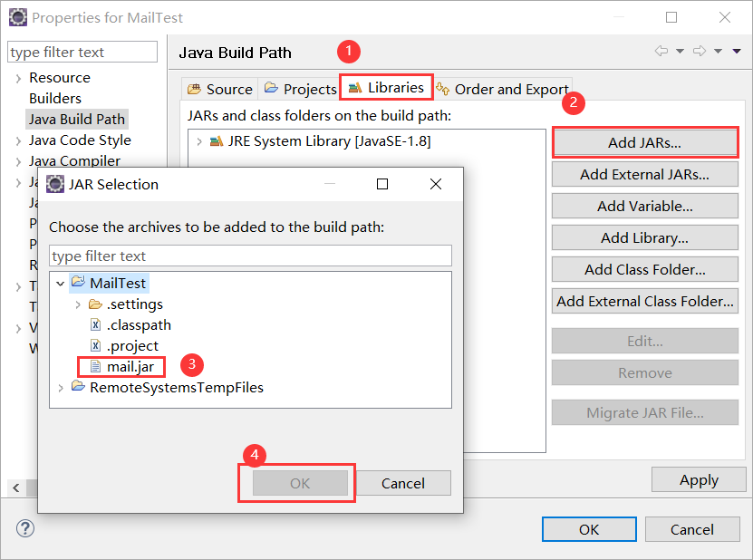Image resolution: width=753 pixels, height=560 pixels.
Task: Open the Order and Export tab
Action: click(x=502, y=89)
